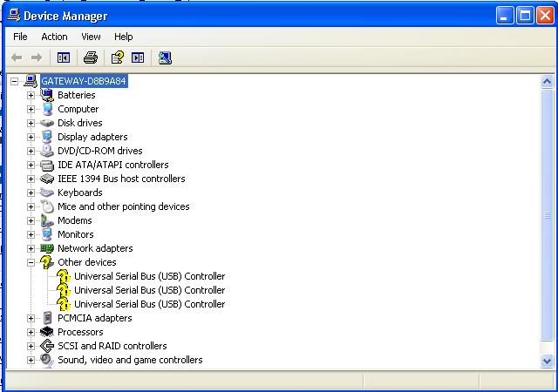Screen dimensions: 558x392
Task: Click the vertical scrollbar thumb
Action: [547, 215]
